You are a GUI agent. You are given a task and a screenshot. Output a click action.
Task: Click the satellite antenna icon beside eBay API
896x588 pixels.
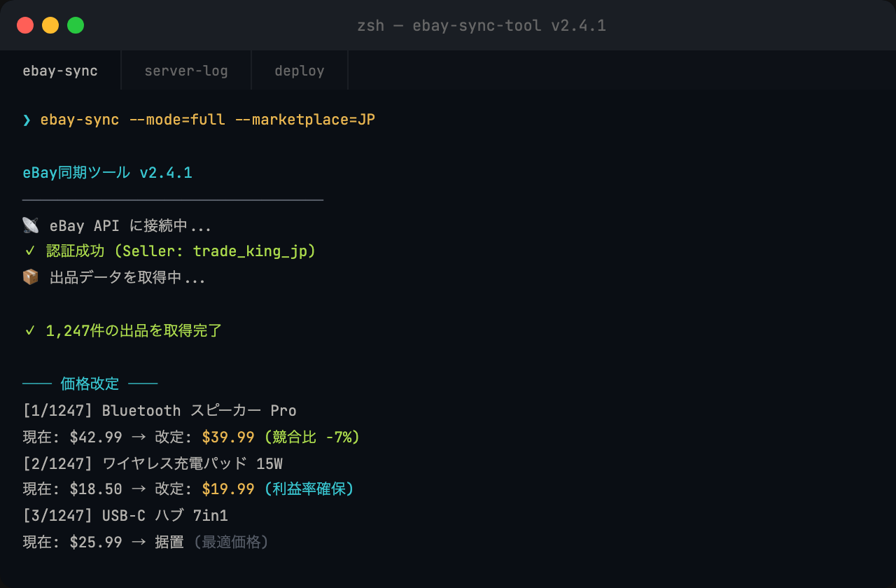click(30, 225)
